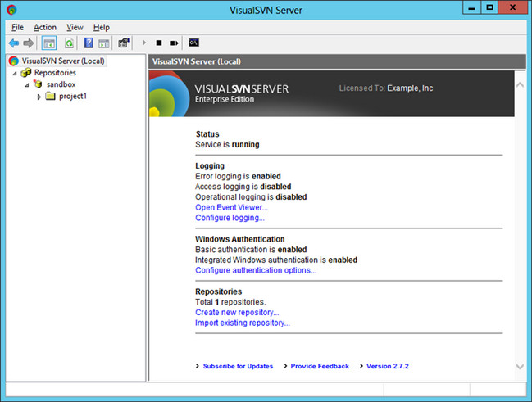Click the Windows Authentication heading
This screenshot has height=402, width=532.
[x=240, y=239]
